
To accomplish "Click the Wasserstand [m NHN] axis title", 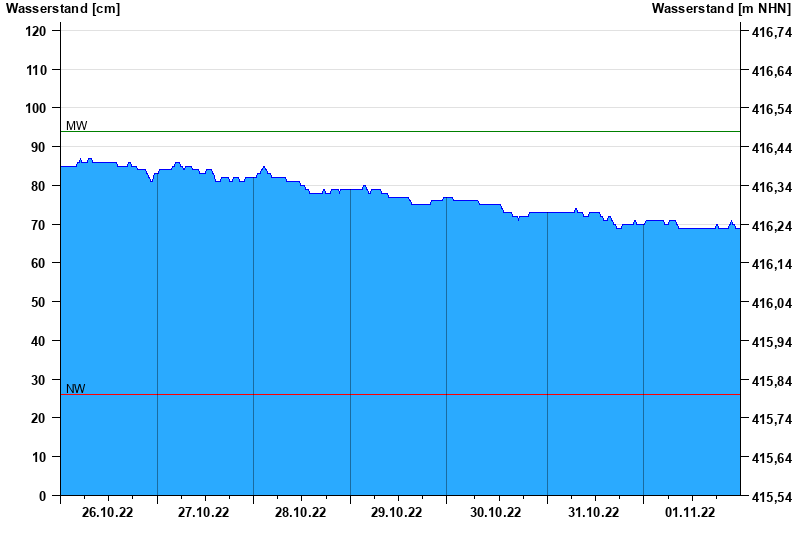I will tap(721, 9).
